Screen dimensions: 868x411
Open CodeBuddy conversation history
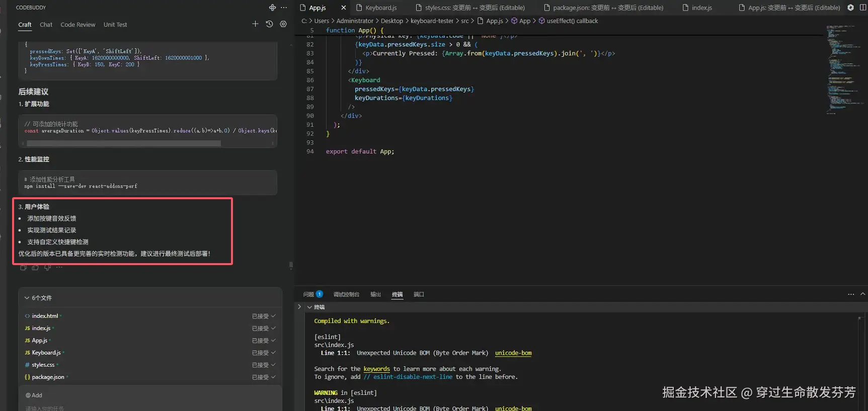click(269, 24)
